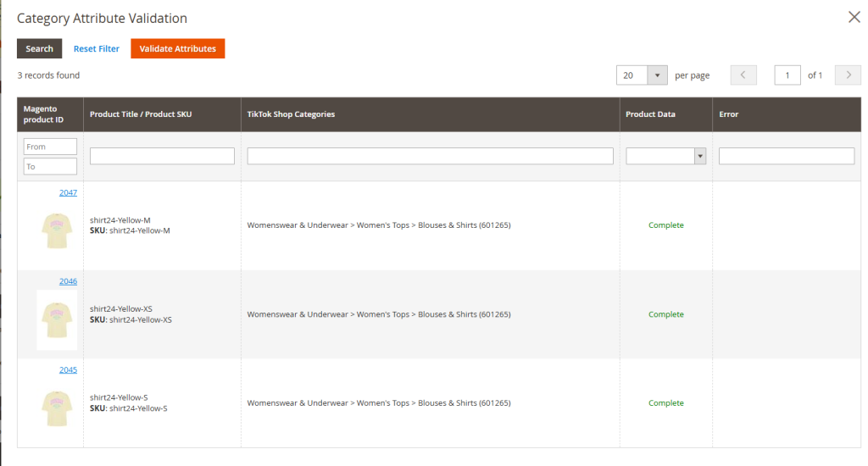Click the shirt24-Yellow-S product thumbnail
This screenshot has width=868, height=466.
[x=57, y=408]
